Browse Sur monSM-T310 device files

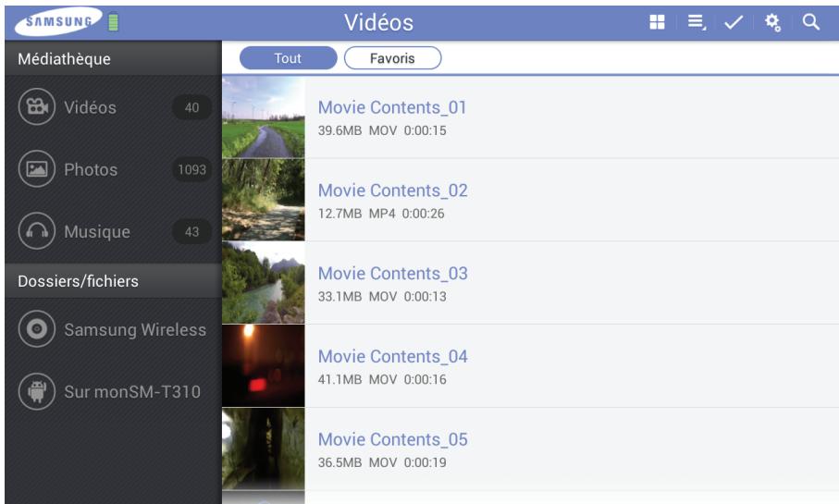114,392
